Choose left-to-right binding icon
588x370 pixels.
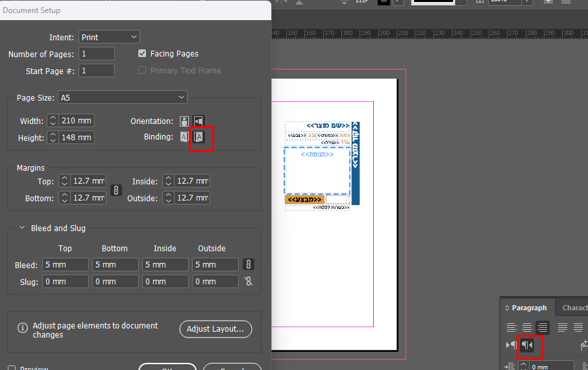tap(184, 137)
